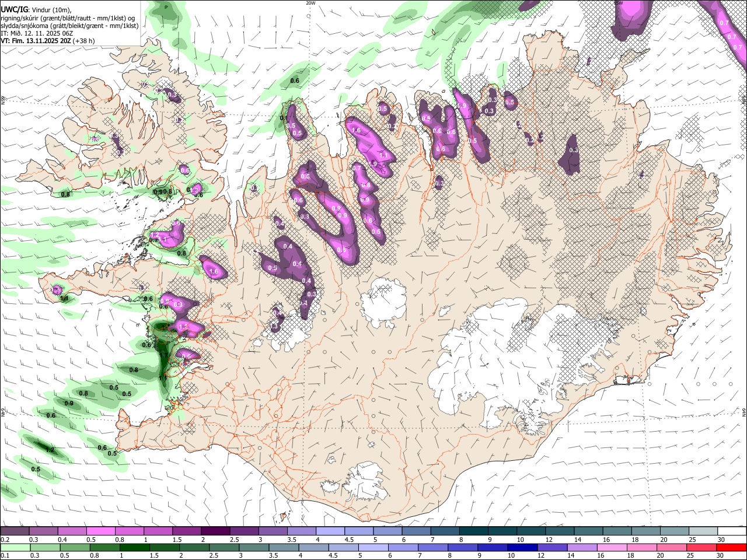Click the light pink swatch labeled 16 in lower legend
The height and width of the screenshot is (560, 747).
[612, 548]
